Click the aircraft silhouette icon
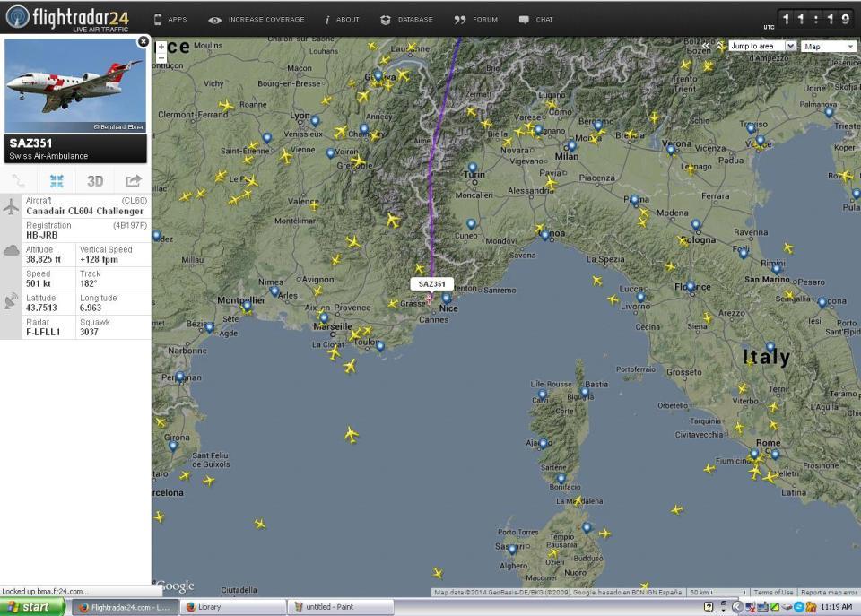This screenshot has width=861, height=616. (11, 207)
